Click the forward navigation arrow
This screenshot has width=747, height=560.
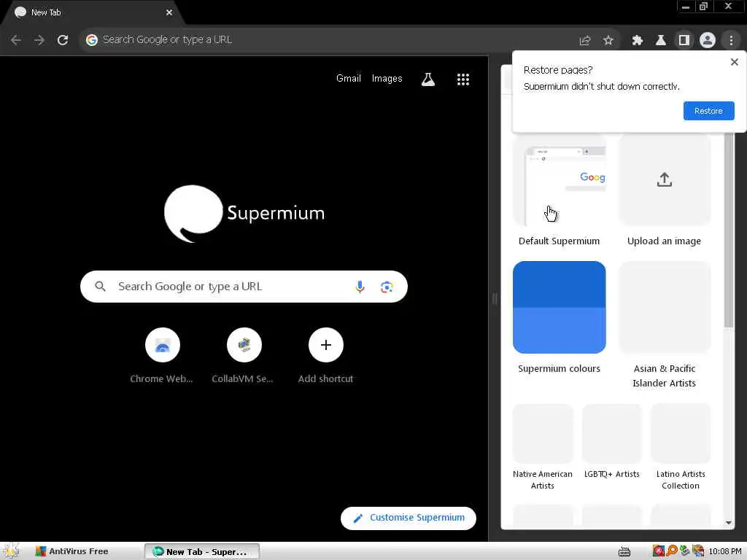[39, 40]
